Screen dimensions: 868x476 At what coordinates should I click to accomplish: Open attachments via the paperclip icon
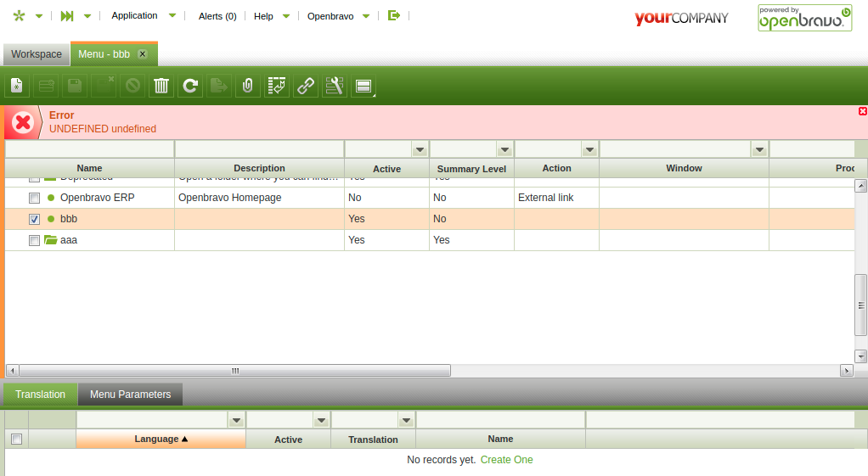[x=247, y=86]
